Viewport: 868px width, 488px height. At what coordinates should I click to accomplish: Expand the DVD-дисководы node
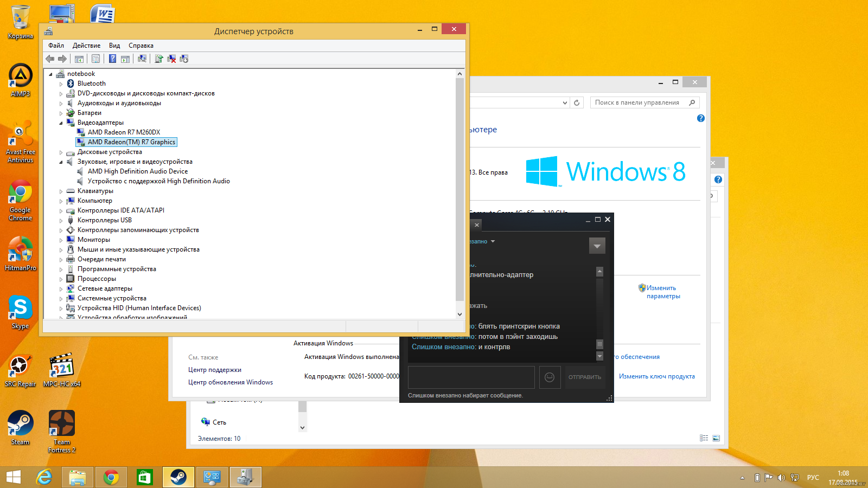tap(61, 94)
